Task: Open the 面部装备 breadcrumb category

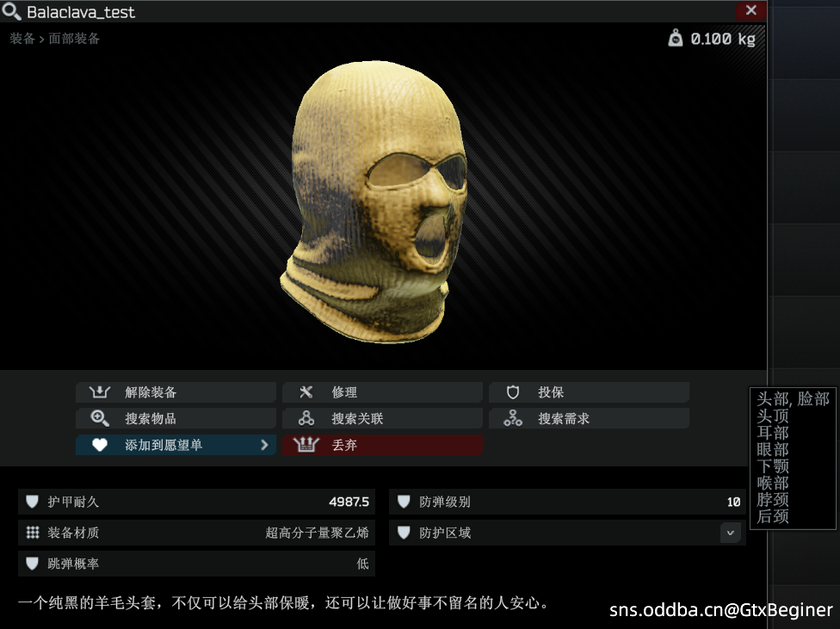Action: tap(74, 39)
